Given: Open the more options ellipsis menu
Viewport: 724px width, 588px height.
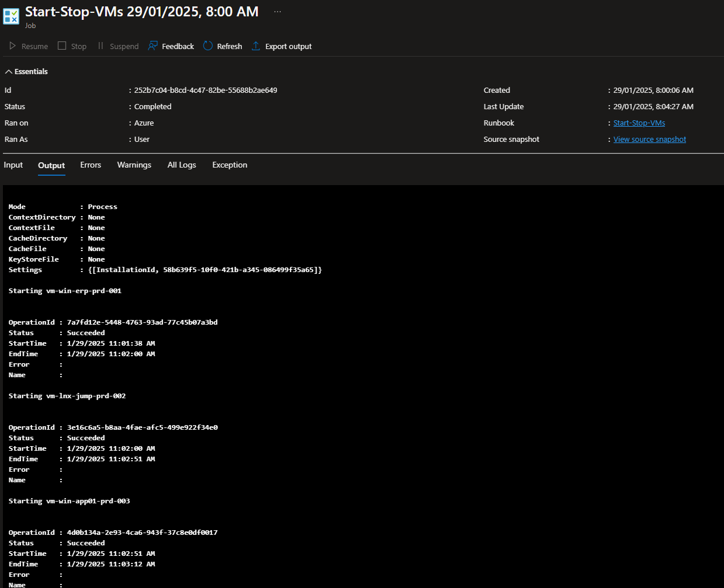Looking at the screenshot, I should (x=278, y=12).
